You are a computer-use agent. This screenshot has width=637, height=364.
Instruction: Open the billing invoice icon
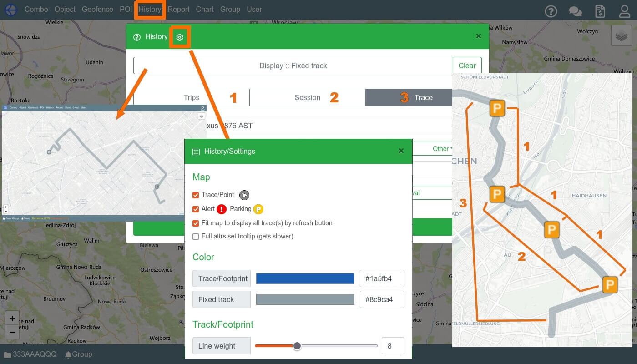pyautogui.click(x=600, y=11)
